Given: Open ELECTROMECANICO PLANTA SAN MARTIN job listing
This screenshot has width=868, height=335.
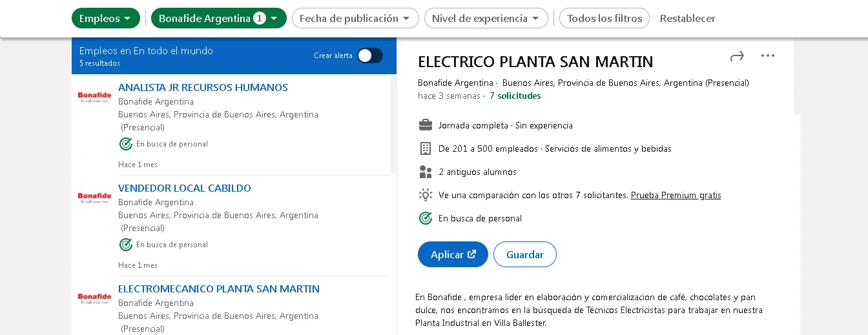Looking at the screenshot, I should (x=218, y=289).
